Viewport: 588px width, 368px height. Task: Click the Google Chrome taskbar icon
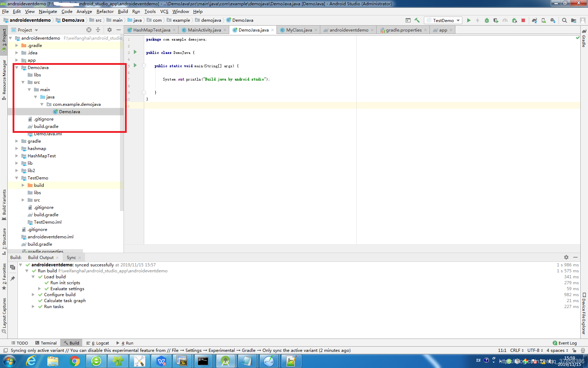tap(75, 361)
